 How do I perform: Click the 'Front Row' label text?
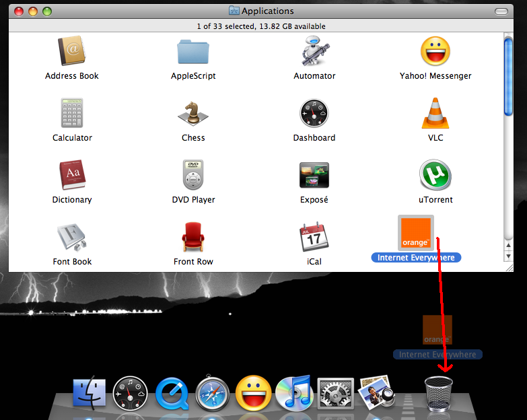[x=193, y=261]
